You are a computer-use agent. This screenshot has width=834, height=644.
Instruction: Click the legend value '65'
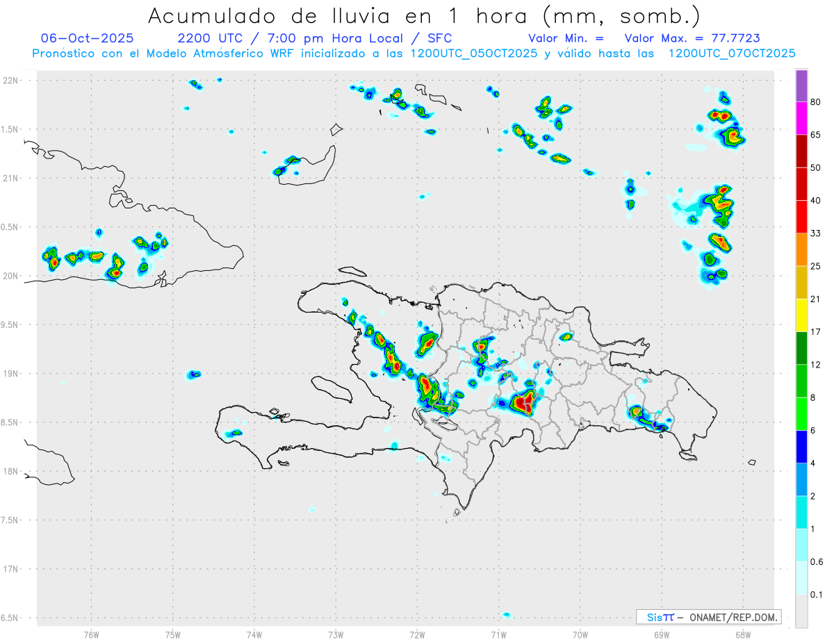816,135
